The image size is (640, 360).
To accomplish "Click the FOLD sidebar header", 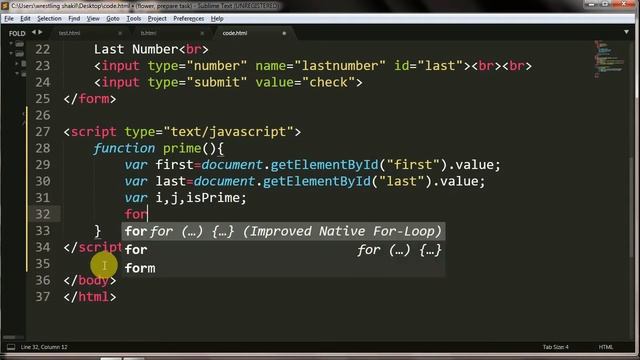I will (17, 33).
